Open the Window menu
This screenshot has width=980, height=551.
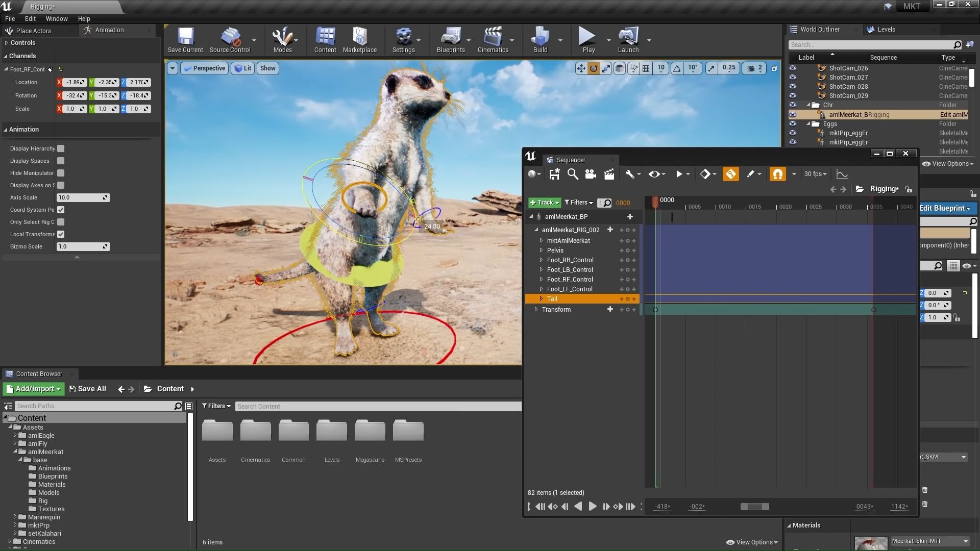coord(57,18)
